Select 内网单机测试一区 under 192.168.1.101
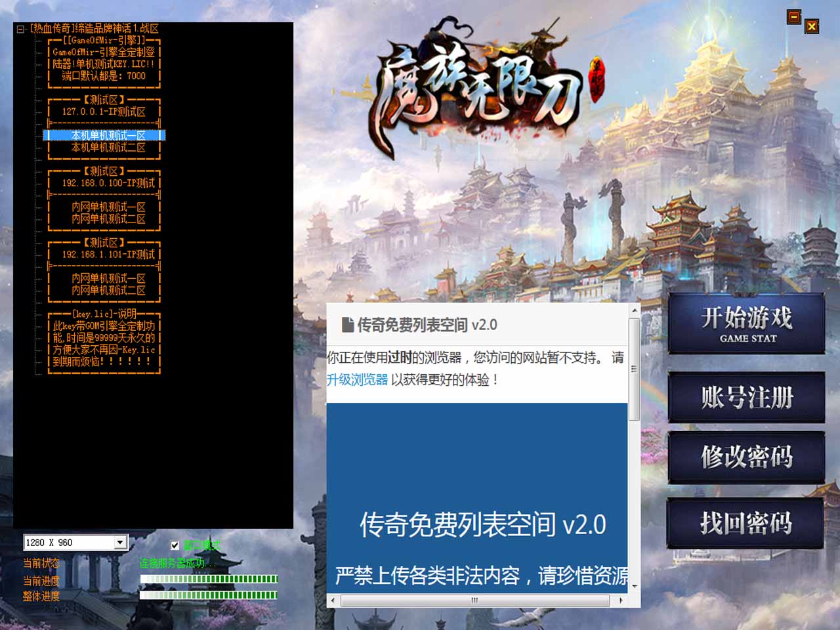The image size is (840, 630). pos(108,278)
